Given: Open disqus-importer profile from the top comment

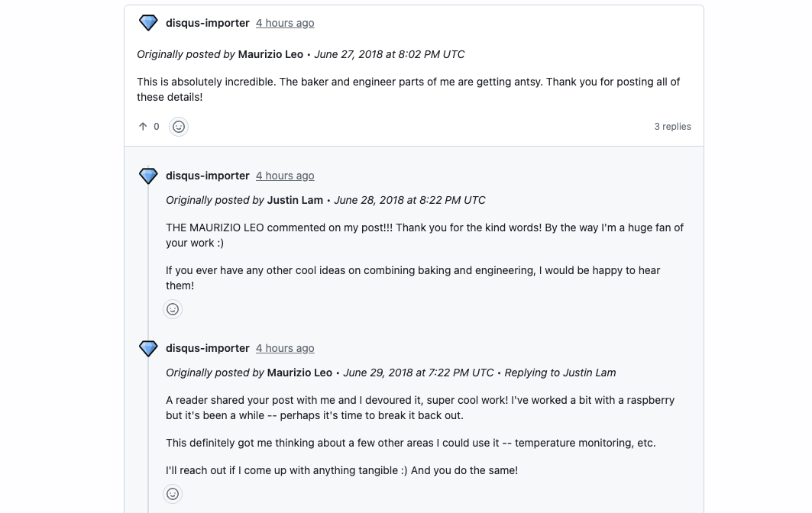Looking at the screenshot, I should tap(208, 23).
